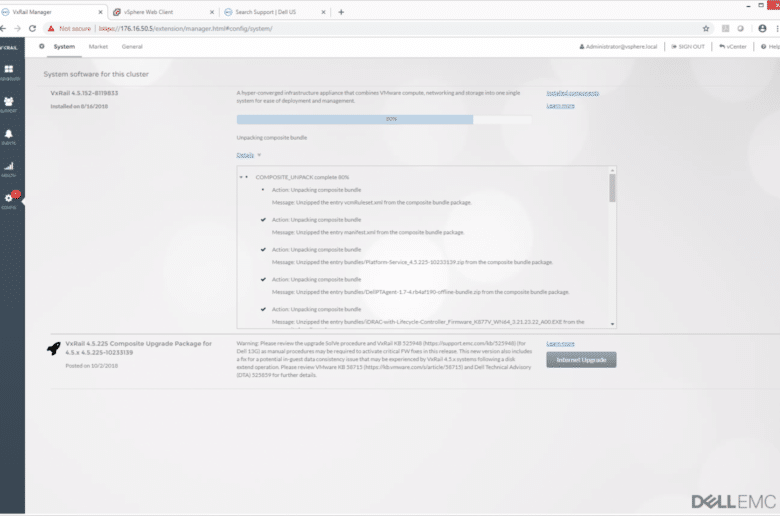Viewport: 780px width, 516px height.
Task: Open a new browser tab with plus
Action: tap(341, 12)
